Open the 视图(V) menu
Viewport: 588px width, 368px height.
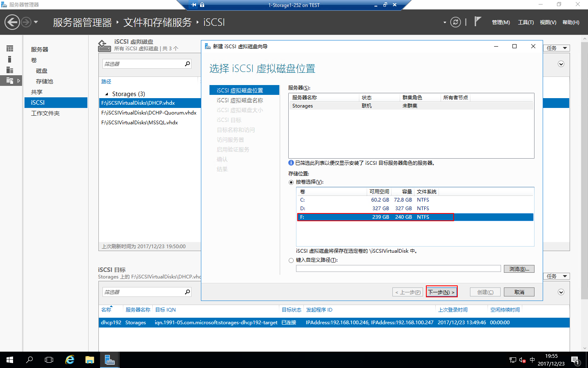click(548, 22)
